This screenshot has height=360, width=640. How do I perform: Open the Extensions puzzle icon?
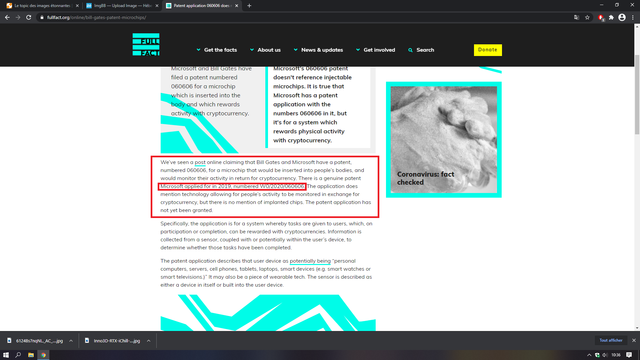click(611, 18)
